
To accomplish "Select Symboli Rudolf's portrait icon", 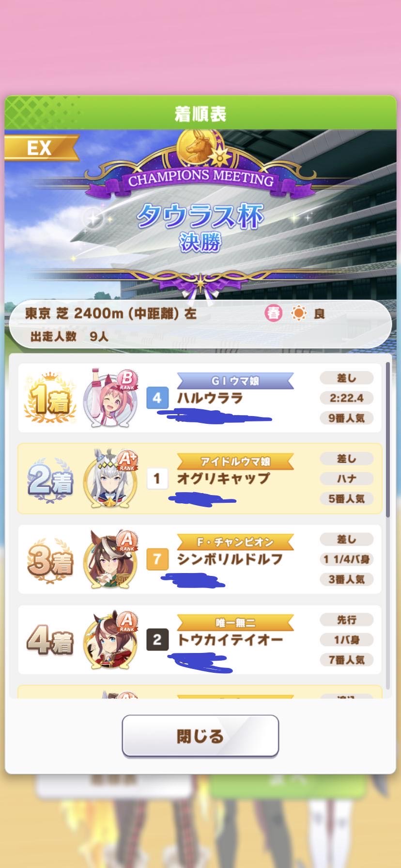I will point(110,559).
